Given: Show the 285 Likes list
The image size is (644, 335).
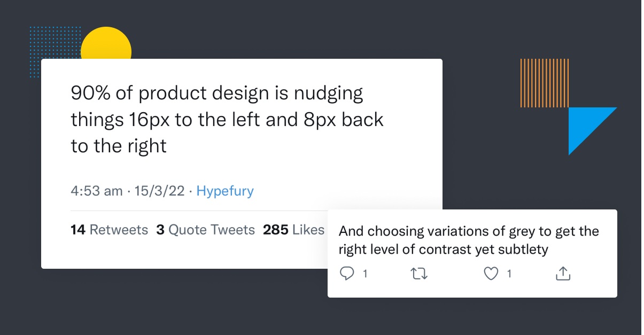Looking at the screenshot, I should tap(293, 230).
